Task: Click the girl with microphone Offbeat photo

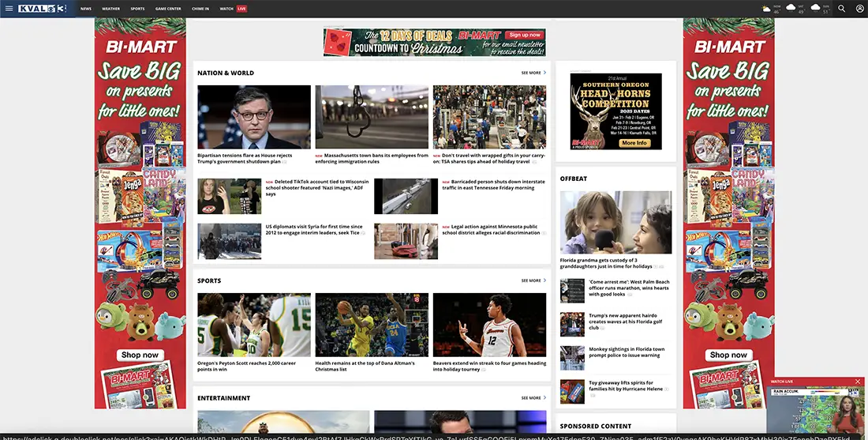Action: click(615, 222)
